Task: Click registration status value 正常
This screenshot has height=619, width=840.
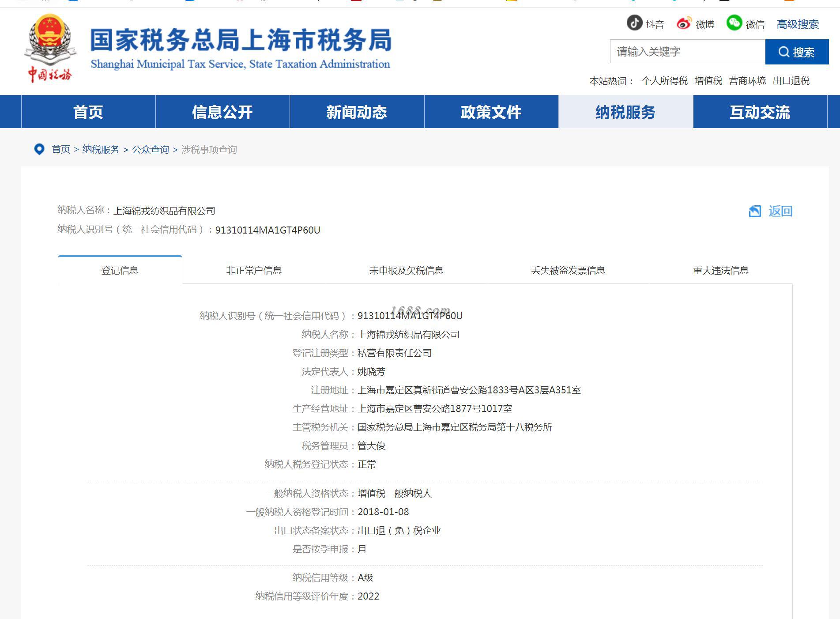Action: [367, 464]
